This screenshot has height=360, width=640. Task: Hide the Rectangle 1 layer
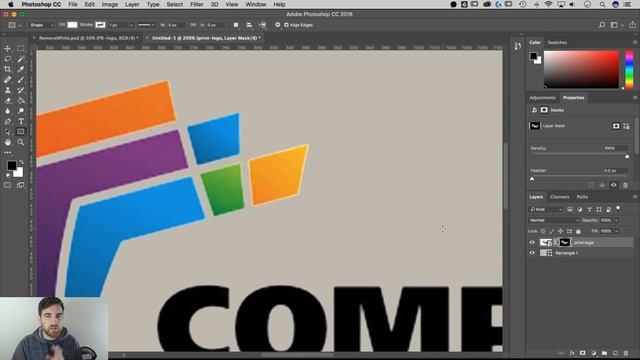click(x=532, y=253)
